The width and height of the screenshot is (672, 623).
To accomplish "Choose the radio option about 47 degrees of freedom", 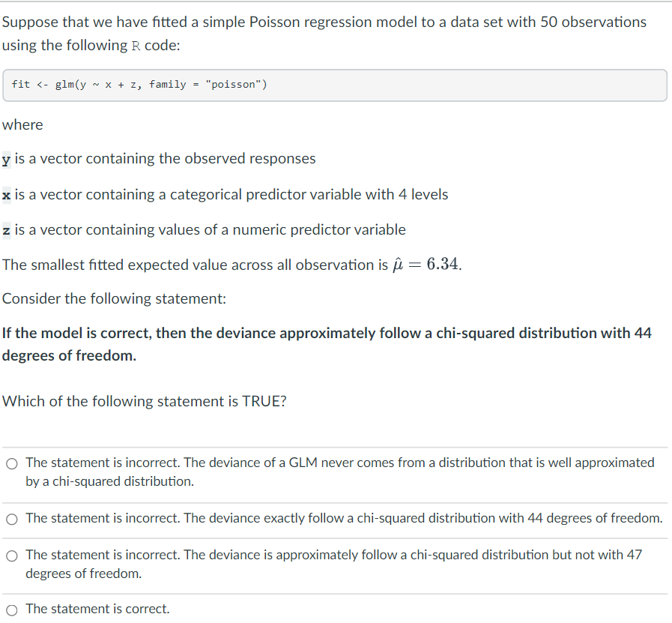I will 12,556.
